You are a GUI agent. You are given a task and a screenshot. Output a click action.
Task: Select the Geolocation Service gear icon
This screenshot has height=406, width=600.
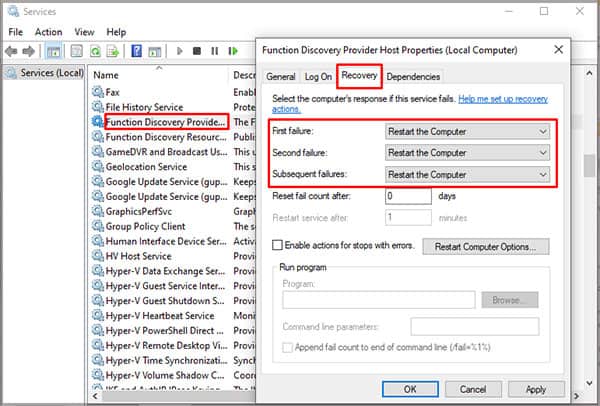(x=98, y=166)
